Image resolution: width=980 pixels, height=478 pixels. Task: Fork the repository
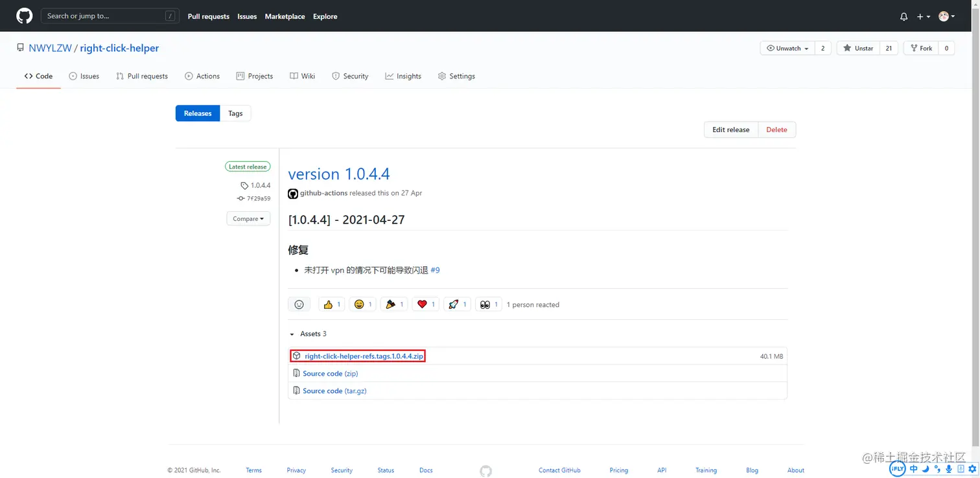click(921, 49)
